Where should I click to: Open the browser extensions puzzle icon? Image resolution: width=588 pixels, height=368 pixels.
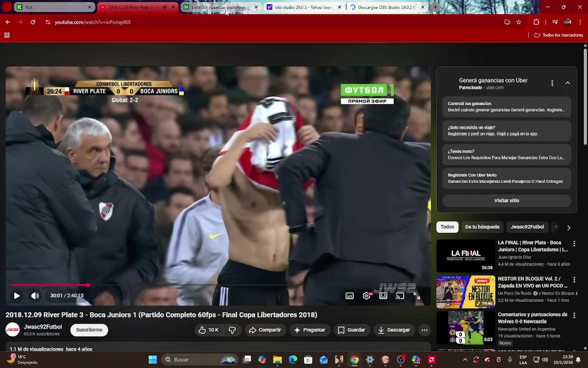[x=536, y=22]
